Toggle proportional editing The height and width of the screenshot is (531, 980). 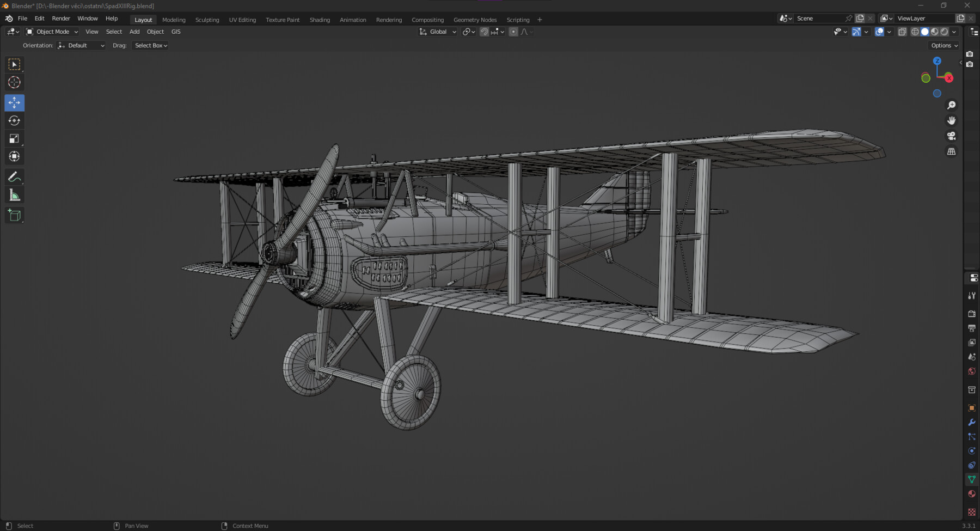click(513, 32)
